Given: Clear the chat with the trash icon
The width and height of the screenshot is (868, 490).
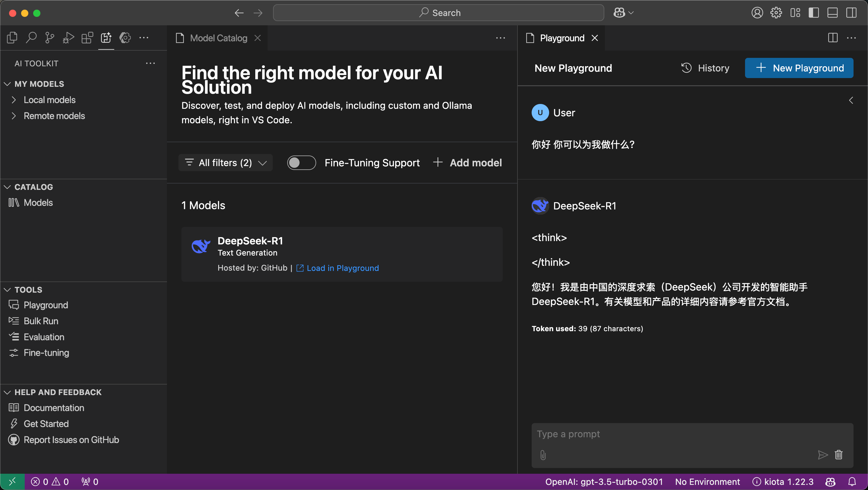Looking at the screenshot, I should (839, 455).
